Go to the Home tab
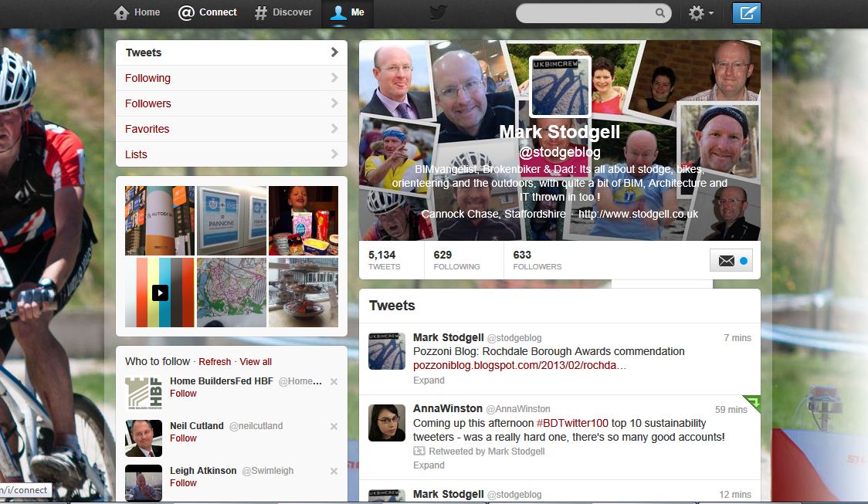 point(137,12)
